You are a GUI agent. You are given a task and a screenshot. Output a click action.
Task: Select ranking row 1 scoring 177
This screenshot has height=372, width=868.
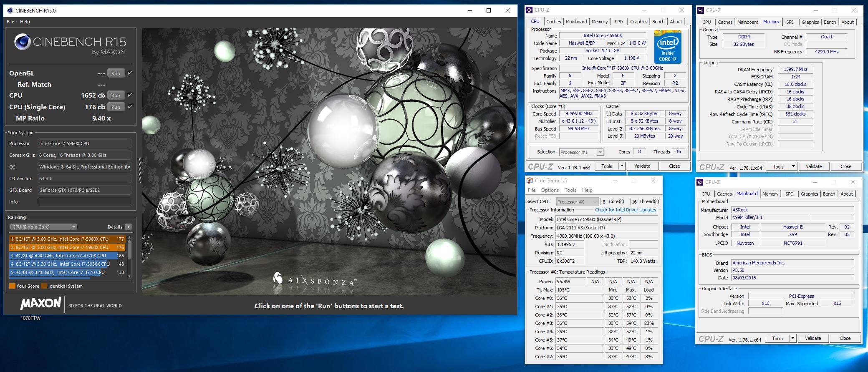[67, 239]
